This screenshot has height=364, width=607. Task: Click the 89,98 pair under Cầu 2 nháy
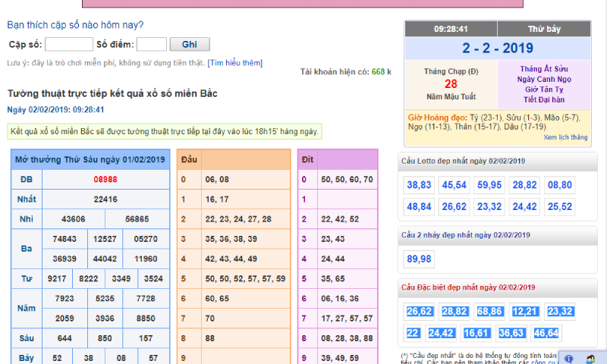tap(419, 259)
